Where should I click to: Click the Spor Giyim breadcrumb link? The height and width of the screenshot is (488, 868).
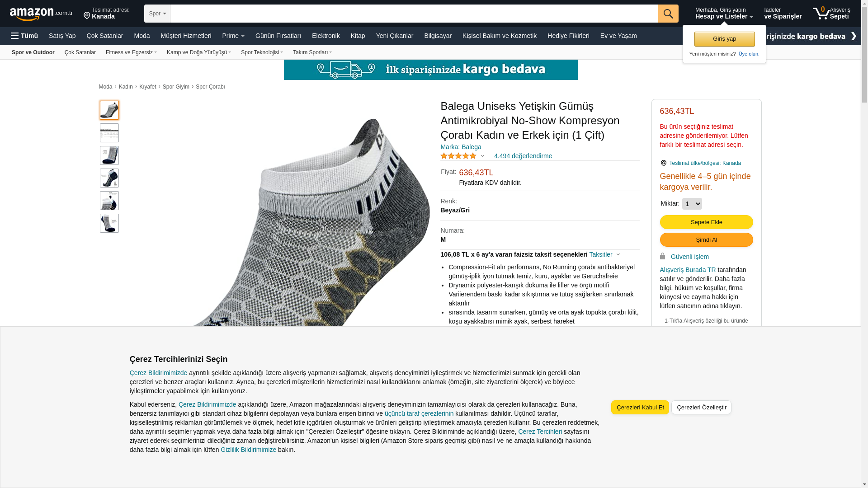tap(176, 87)
